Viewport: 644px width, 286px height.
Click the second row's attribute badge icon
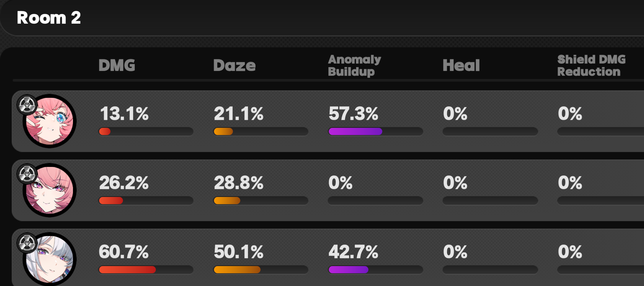pos(27,174)
